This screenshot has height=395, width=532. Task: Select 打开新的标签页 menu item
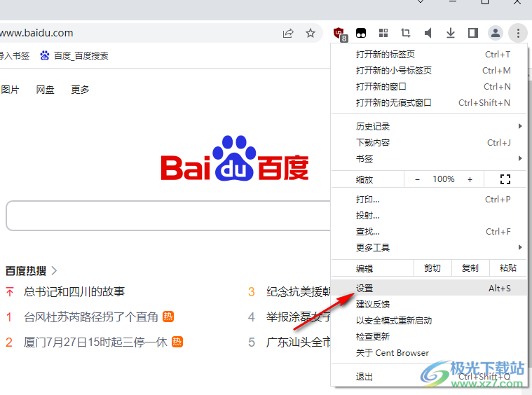pos(428,54)
